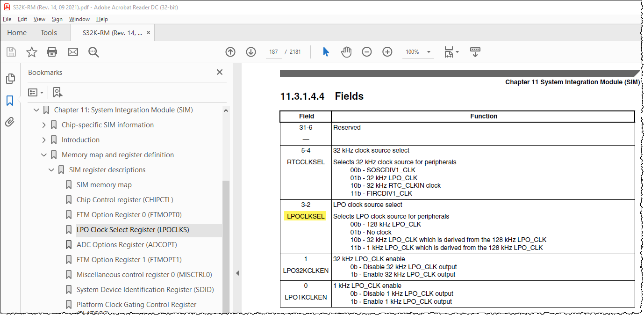This screenshot has height=315, width=644.
Task: Open the bookmark options menu
Action: [35, 92]
